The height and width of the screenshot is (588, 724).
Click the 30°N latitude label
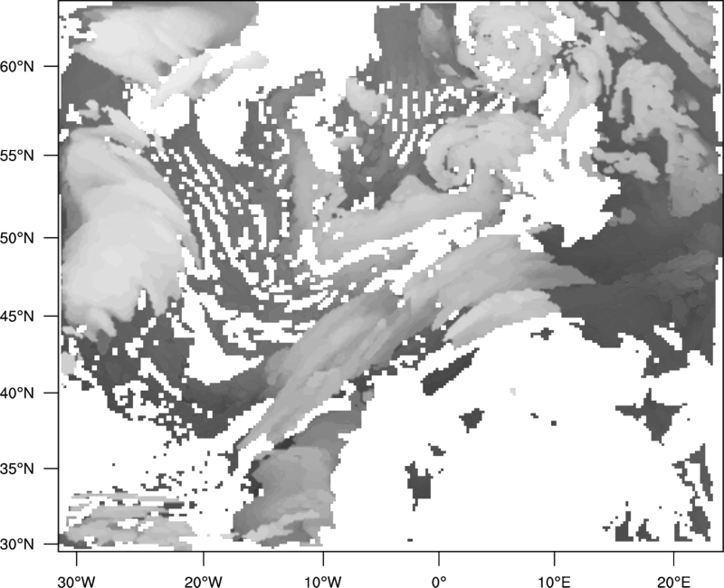pos(17,545)
